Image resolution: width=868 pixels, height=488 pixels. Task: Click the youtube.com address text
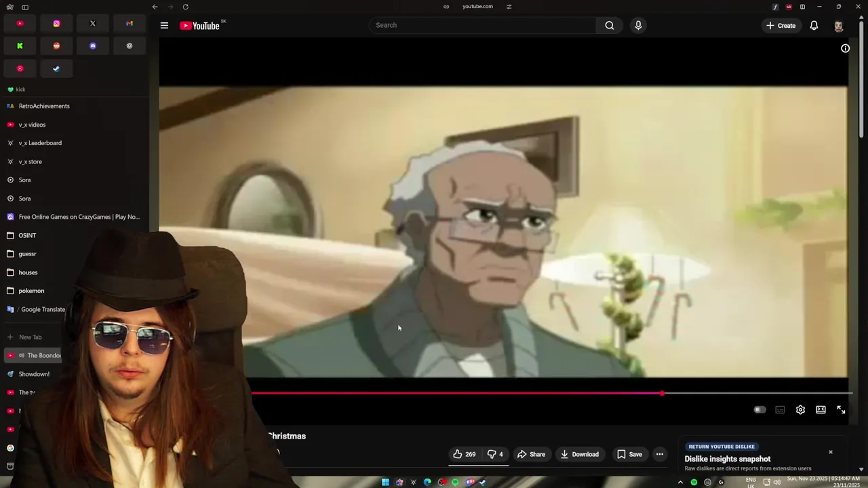tap(477, 7)
